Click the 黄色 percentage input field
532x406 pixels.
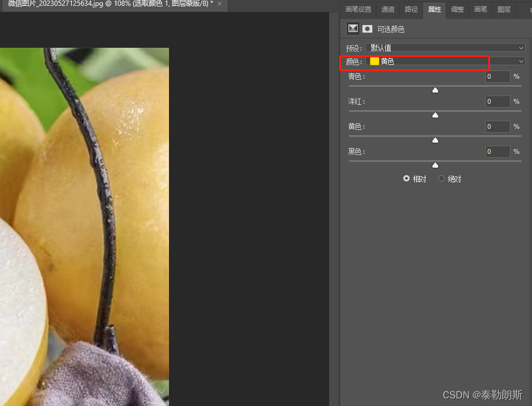(x=498, y=127)
